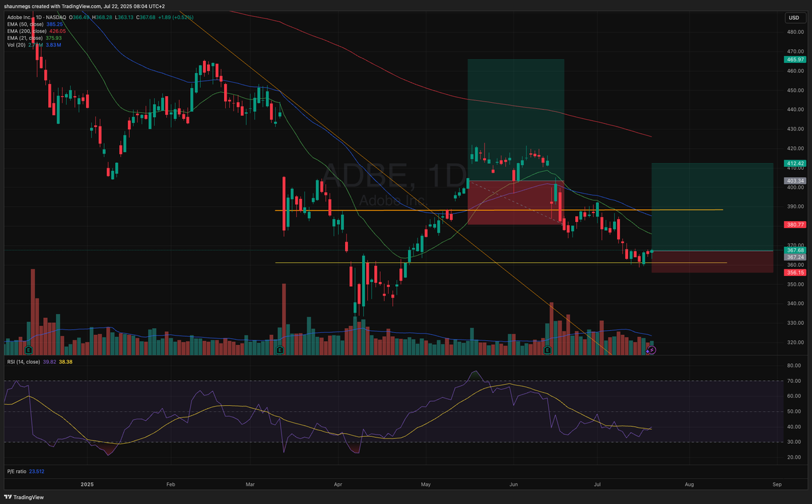Click the 2025 year label on time axis

point(86,484)
